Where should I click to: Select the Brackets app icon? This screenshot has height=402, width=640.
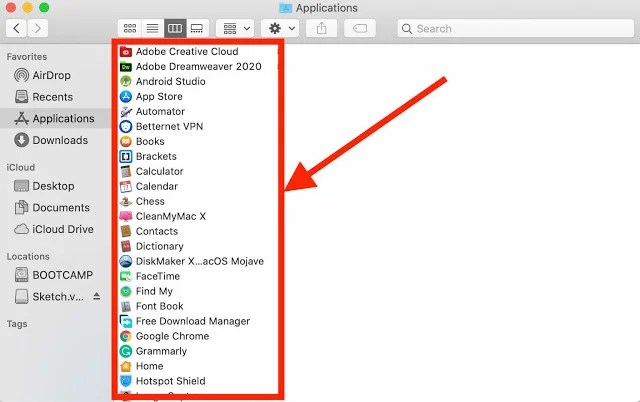[x=126, y=157]
